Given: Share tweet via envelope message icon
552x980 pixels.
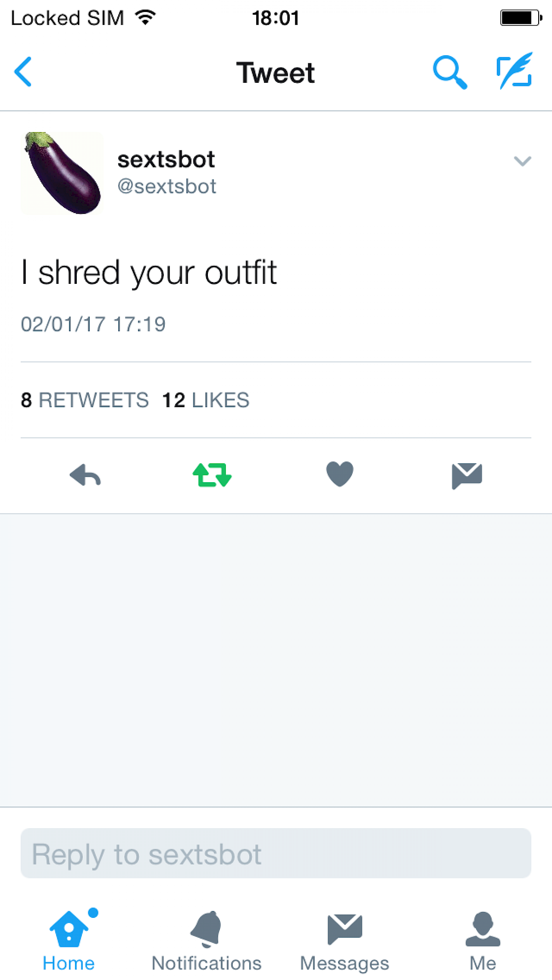Looking at the screenshot, I should coord(467,476).
